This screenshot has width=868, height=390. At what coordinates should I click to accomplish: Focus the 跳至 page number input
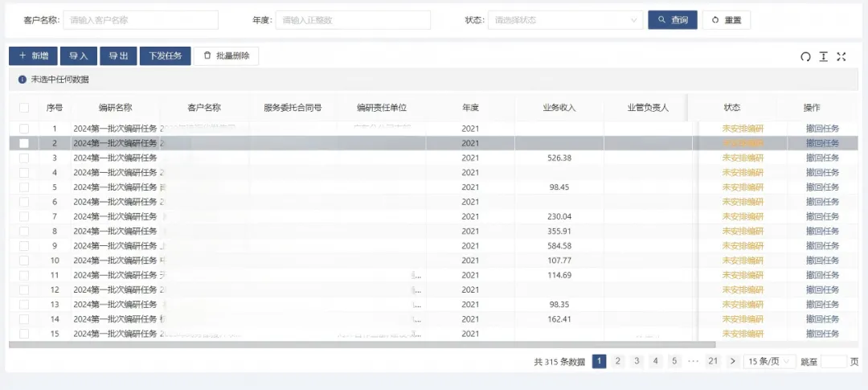[833, 361]
